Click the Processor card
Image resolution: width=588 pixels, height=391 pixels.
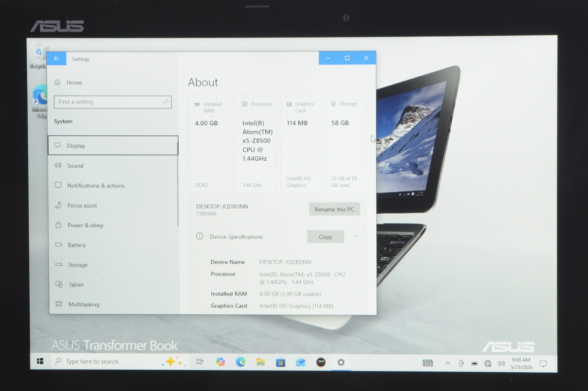[x=256, y=144]
